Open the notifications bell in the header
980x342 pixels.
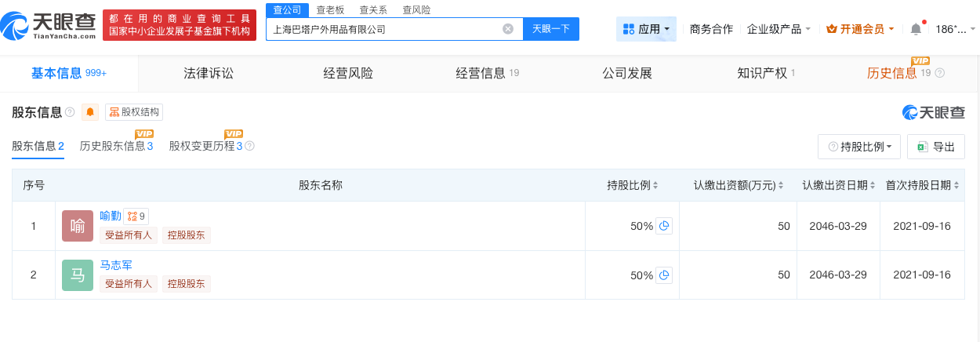tap(916, 29)
